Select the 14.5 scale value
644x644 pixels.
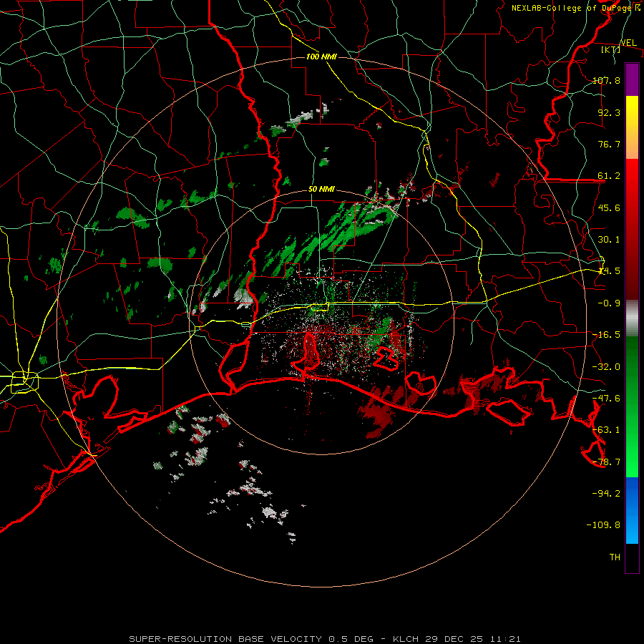pyautogui.click(x=609, y=271)
